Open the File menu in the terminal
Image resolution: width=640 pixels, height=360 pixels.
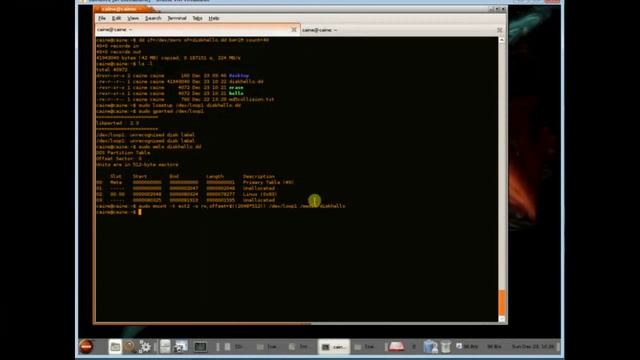click(102, 18)
